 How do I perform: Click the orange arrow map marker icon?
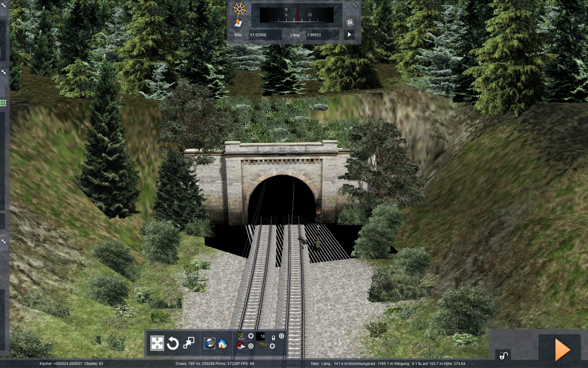point(238,23)
